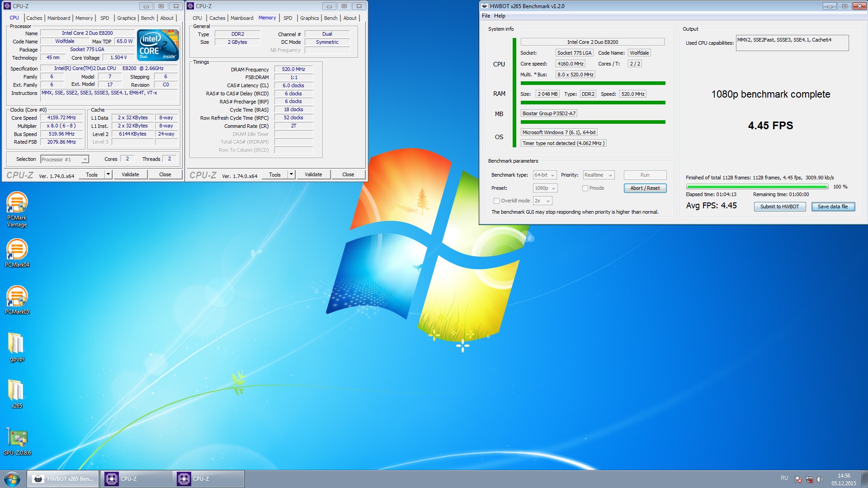Switch to Caches tab in left CPU-Z
The height and width of the screenshot is (488, 868).
[x=34, y=18]
